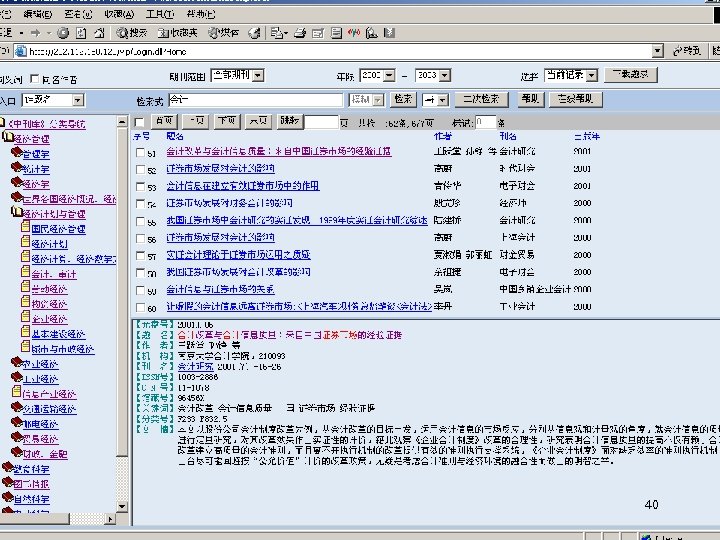The height and width of the screenshot is (540, 720).
Task: Tick the checkbox for result row 52
Action: (141, 169)
